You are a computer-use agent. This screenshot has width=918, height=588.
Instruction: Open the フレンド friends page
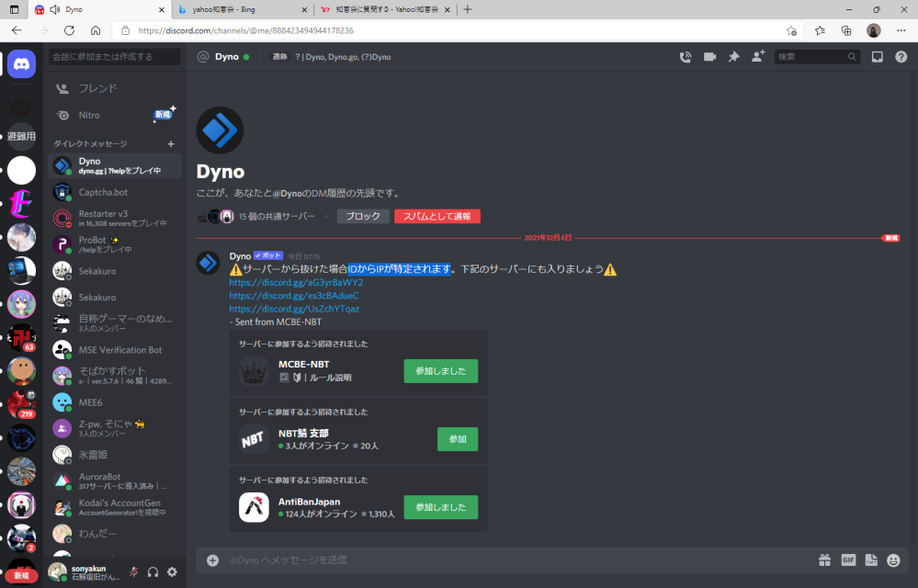click(x=115, y=88)
